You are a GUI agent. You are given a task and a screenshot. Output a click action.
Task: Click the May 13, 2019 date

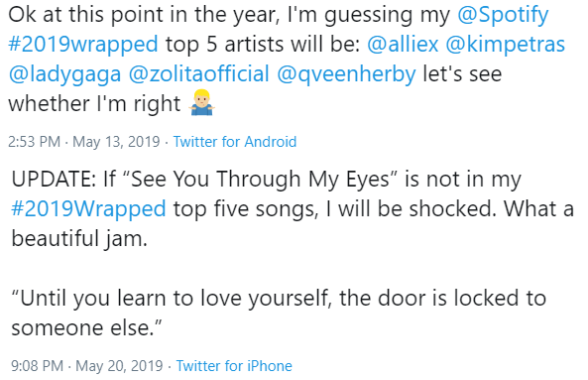116,142
